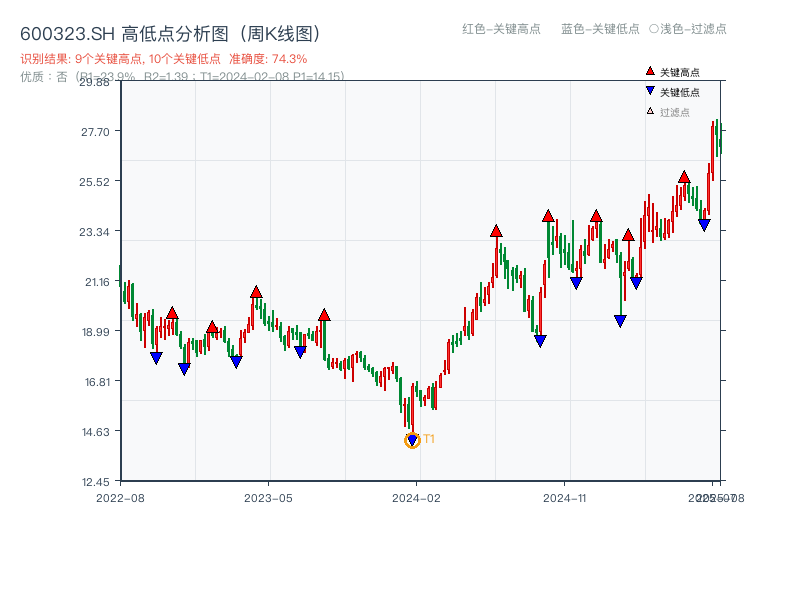Click the 准确度: 74.3% text
This screenshot has width=800, height=600.
[268, 59]
